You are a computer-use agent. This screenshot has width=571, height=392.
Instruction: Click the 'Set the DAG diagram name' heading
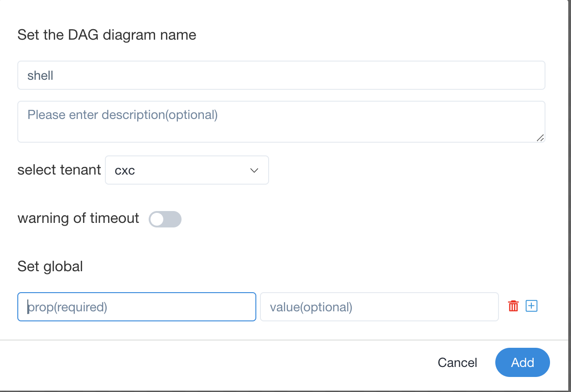[107, 35]
